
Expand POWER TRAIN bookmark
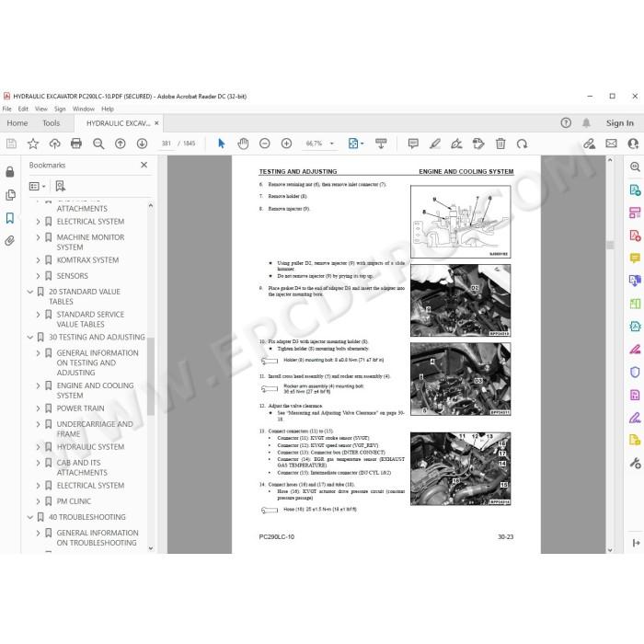(38, 408)
